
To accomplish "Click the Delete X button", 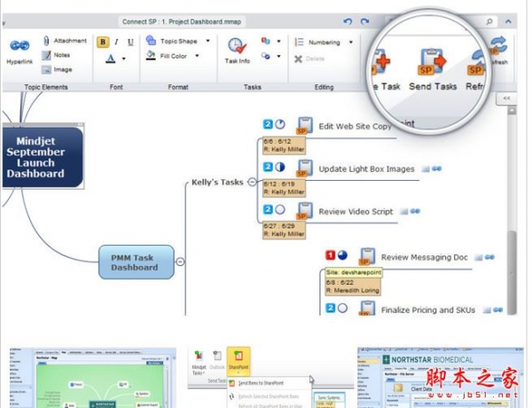I will click(x=298, y=59).
